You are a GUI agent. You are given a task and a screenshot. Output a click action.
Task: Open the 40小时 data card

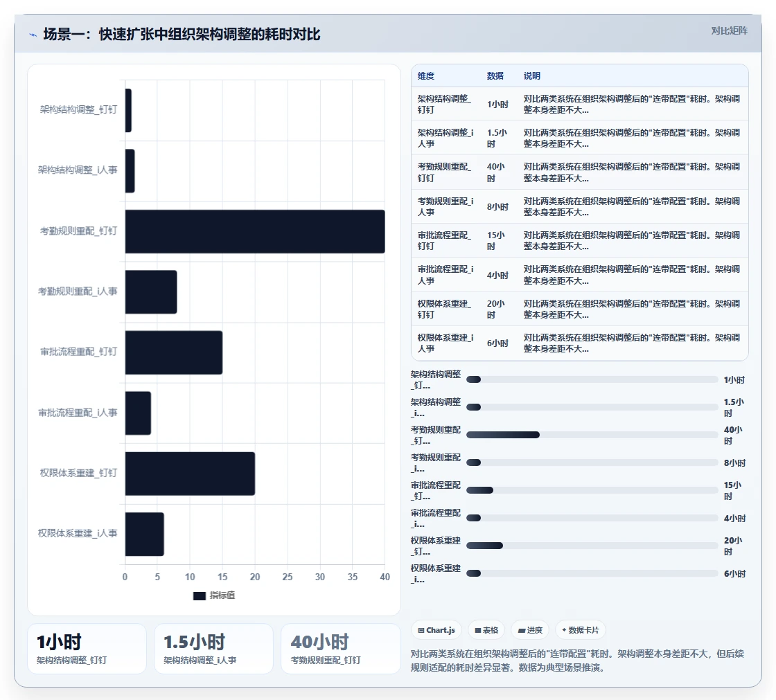coord(340,649)
